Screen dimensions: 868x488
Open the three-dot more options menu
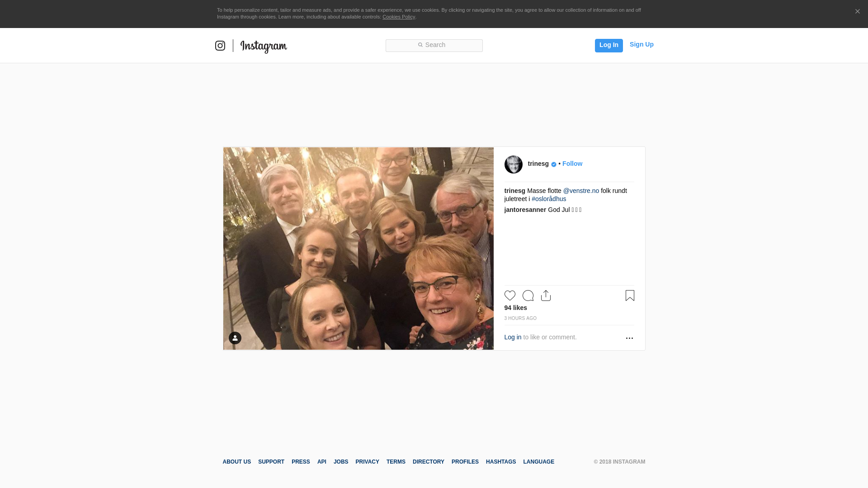pos(629,338)
